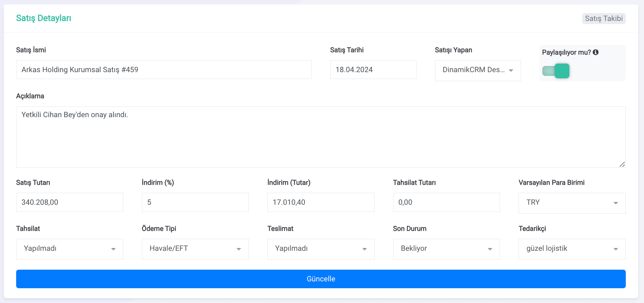Click the İndirim (%) input field
Viewport: 644px width, 303px height.
tap(195, 202)
